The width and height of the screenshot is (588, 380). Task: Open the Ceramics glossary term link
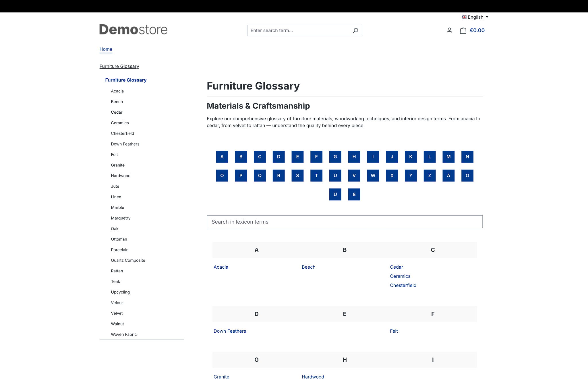click(400, 276)
